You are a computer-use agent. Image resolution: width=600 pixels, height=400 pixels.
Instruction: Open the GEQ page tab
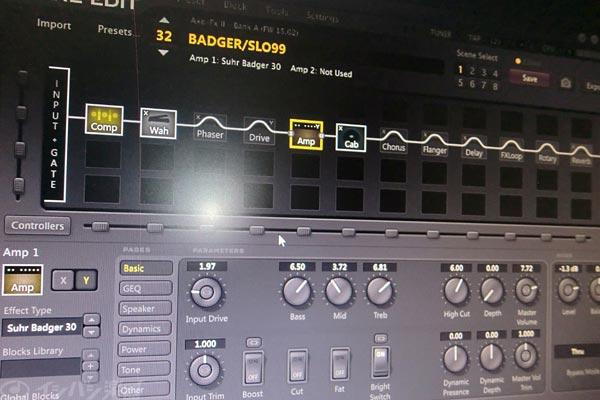pos(145,288)
